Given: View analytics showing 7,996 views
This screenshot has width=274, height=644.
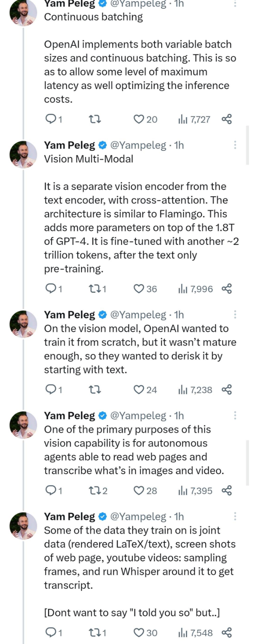Looking at the screenshot, I should pos(196,289).
